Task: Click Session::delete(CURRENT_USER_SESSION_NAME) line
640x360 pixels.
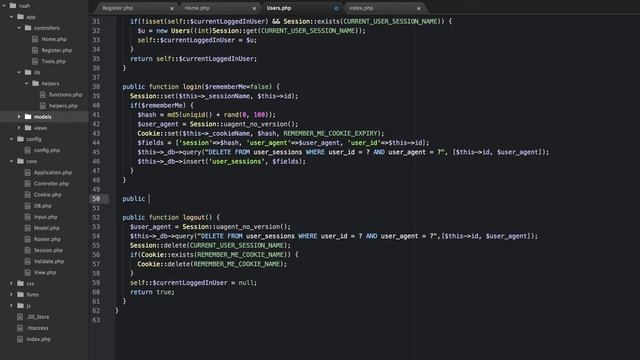Action: coord(211,245)
